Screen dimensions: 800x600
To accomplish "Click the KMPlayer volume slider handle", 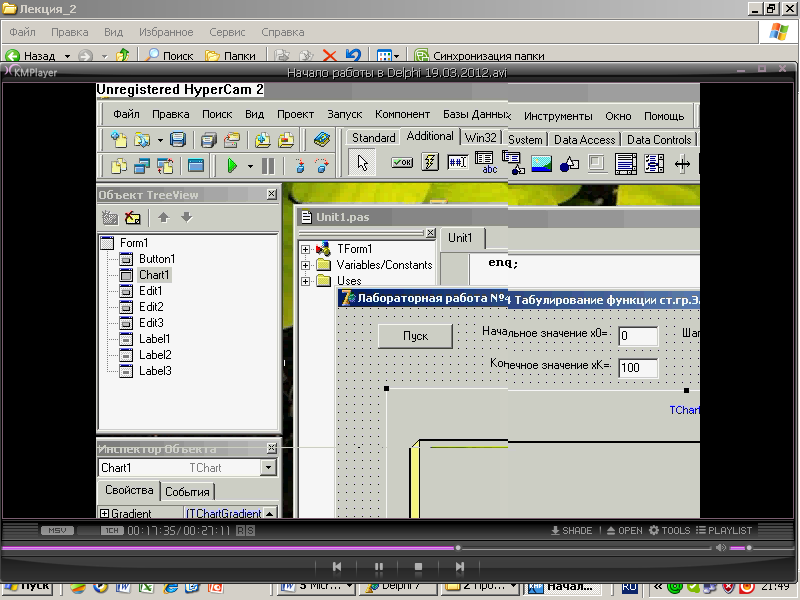I will click(748, 548).
